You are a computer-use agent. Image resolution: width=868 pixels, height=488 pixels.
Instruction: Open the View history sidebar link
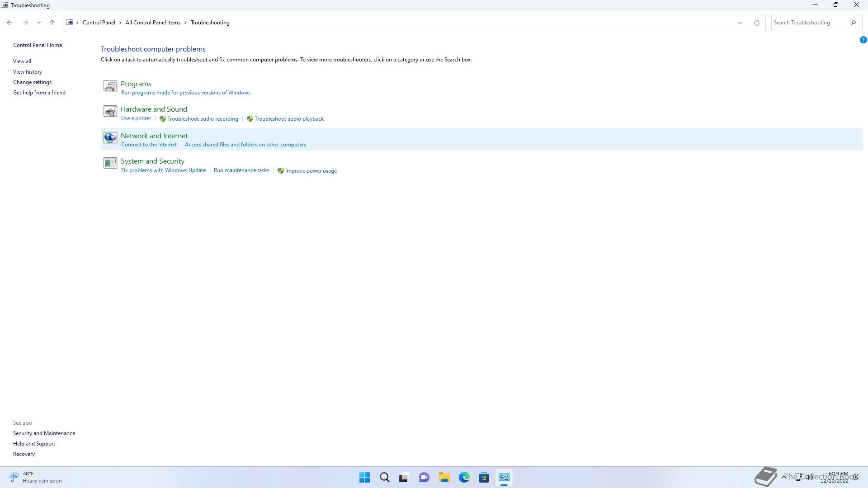tap(28, 72)
